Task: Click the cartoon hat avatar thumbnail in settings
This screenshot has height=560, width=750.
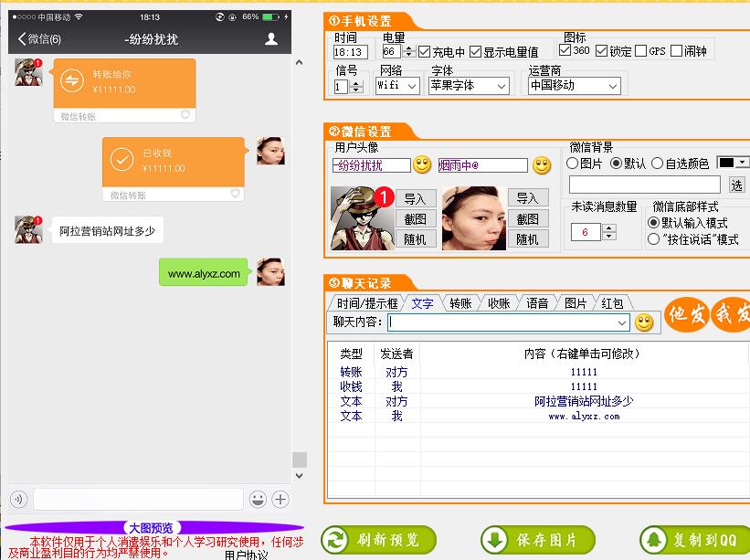Action: tap(362, 218)
